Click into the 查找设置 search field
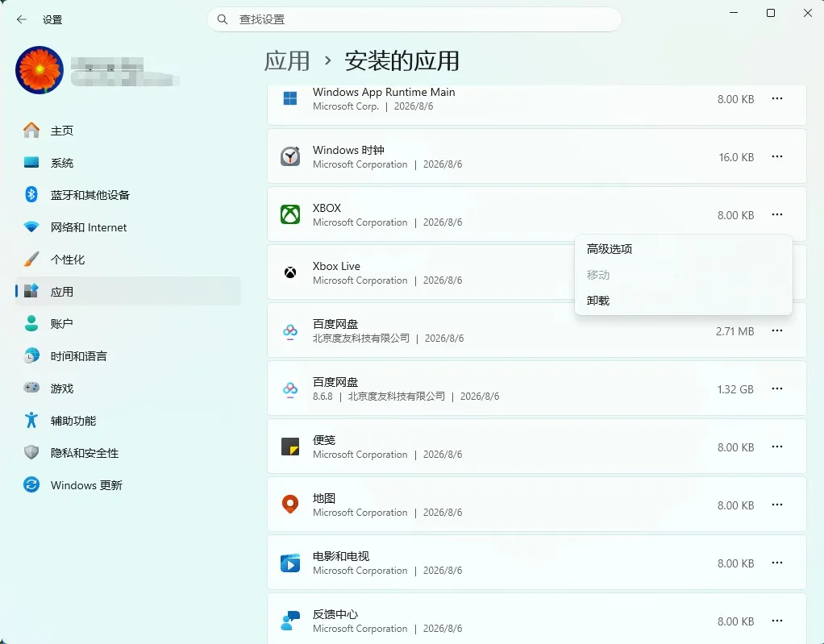 pyautogui.click(x=414, y=19)
